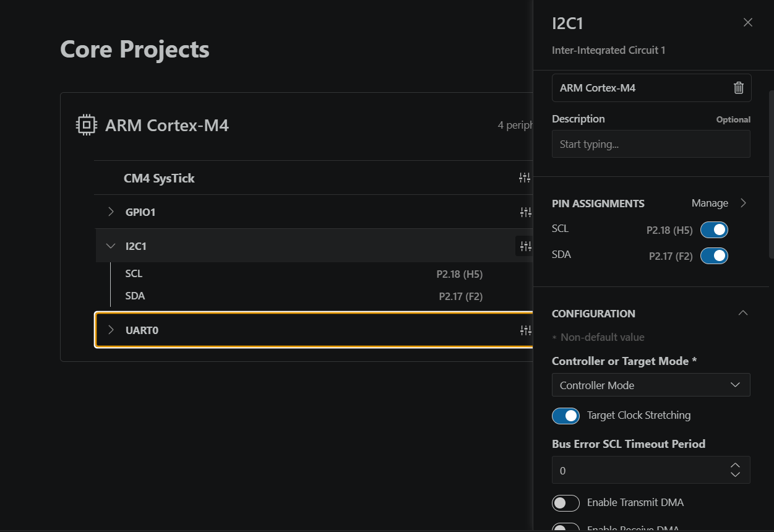
Task: Open settings sliders icon for GPIO1
Action: 525,212
